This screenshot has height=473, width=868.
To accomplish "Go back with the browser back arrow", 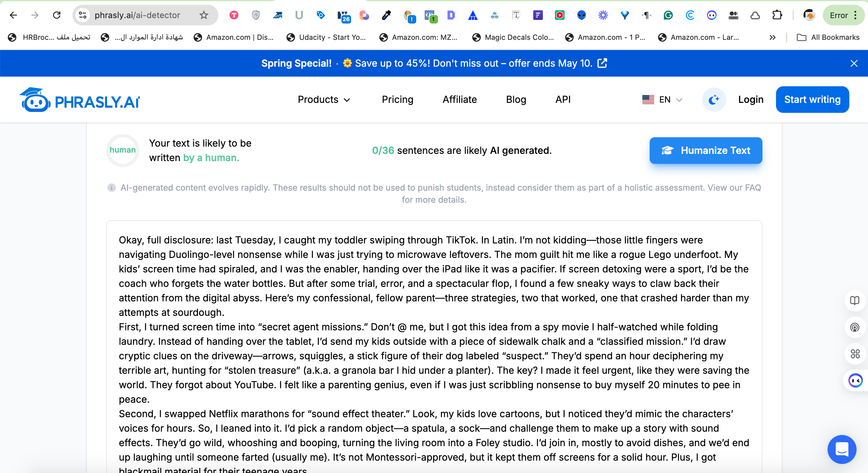I will (13, 15).
